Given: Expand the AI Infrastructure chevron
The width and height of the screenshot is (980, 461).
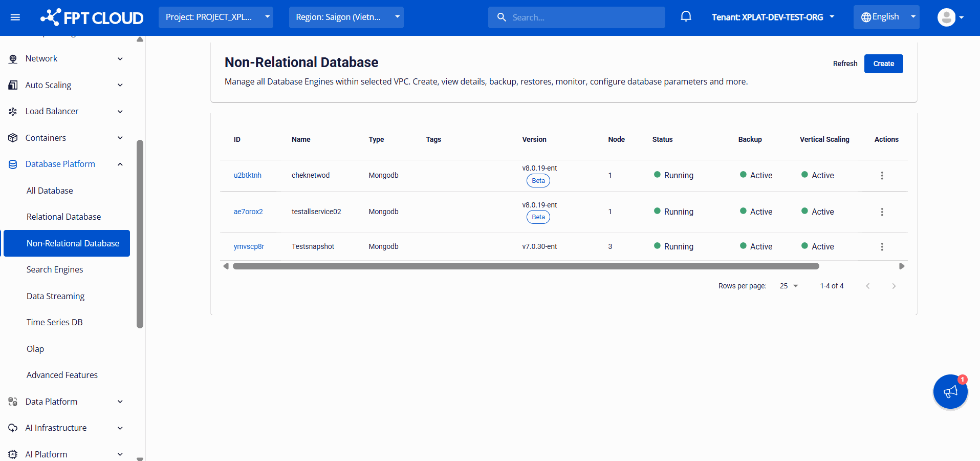Looking at the screenshot, I should pyautogui.click(x=120, y=428).
